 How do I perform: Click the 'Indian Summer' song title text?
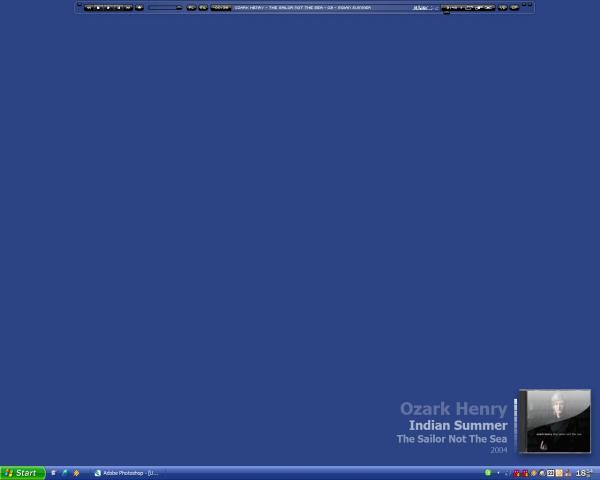coord(458,425)
